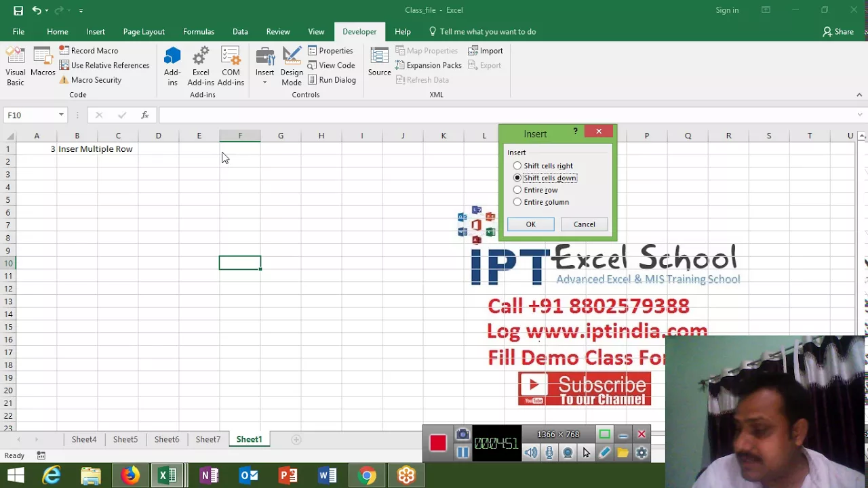Open Expansion Packs

pos(428,65)
